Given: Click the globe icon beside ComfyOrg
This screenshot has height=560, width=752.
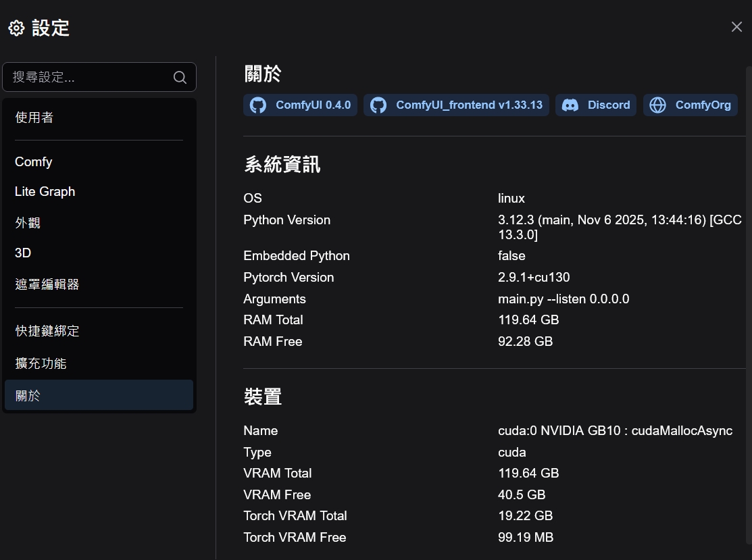Looking at the screenshot, I should pos(657,105).
